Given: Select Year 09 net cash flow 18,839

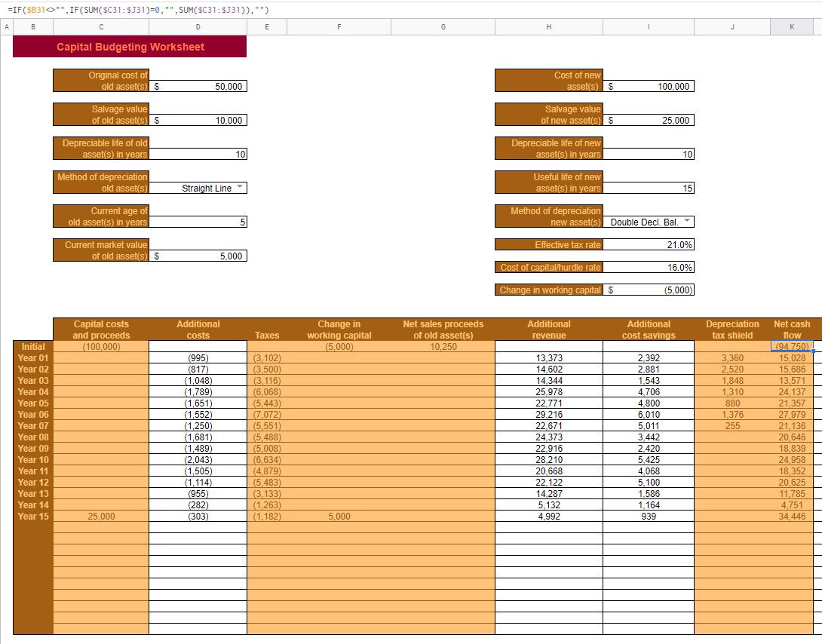Looking at the screenshot, I should click(792, 449).
